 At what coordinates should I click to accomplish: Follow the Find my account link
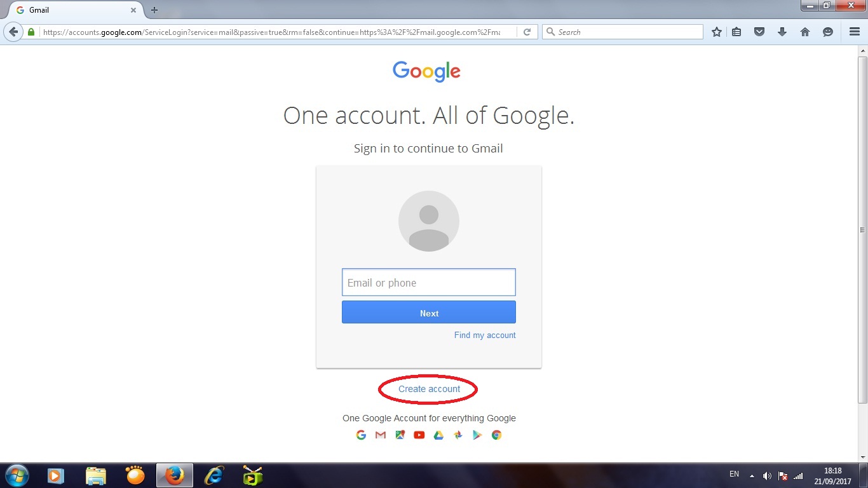coord(485,335)
